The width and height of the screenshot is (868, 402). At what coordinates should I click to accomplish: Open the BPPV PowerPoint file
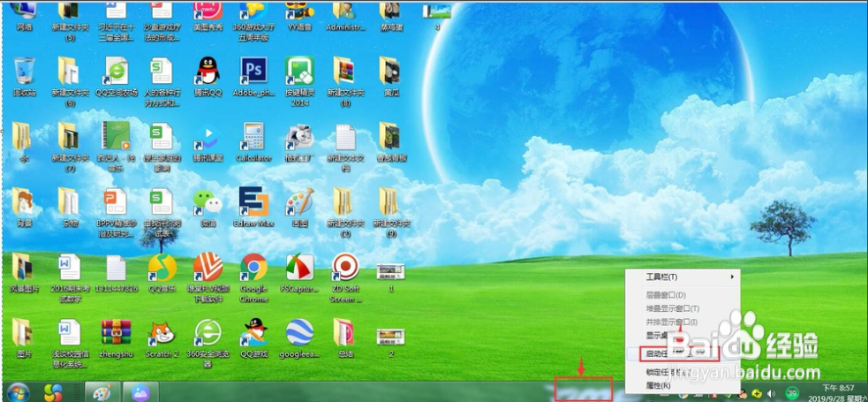[117, 213]
